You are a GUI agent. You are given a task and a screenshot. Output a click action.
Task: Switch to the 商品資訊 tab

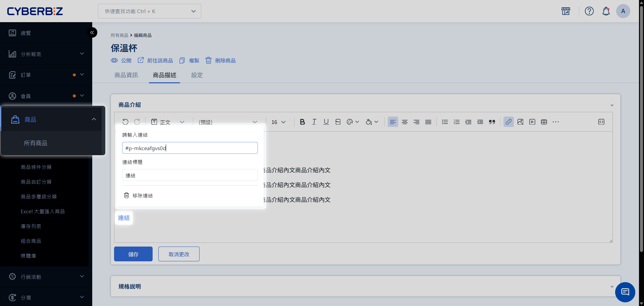126,75
